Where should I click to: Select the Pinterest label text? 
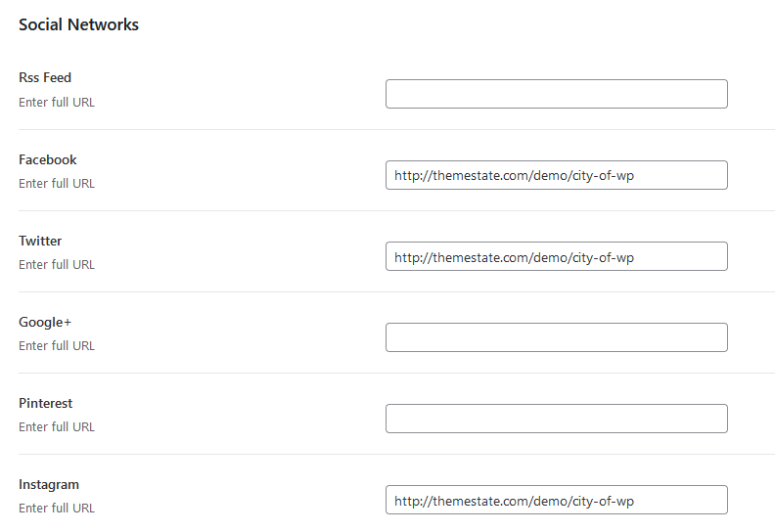[x=45, y=403]
